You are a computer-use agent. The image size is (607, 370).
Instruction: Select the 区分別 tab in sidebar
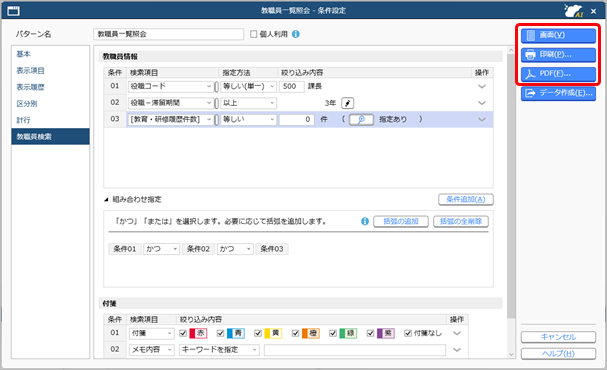tap(50, 104)
